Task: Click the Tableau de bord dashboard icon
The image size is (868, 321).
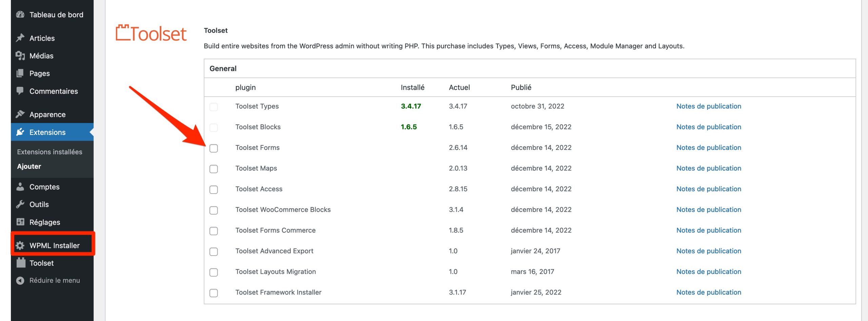Action: [20, 15]
